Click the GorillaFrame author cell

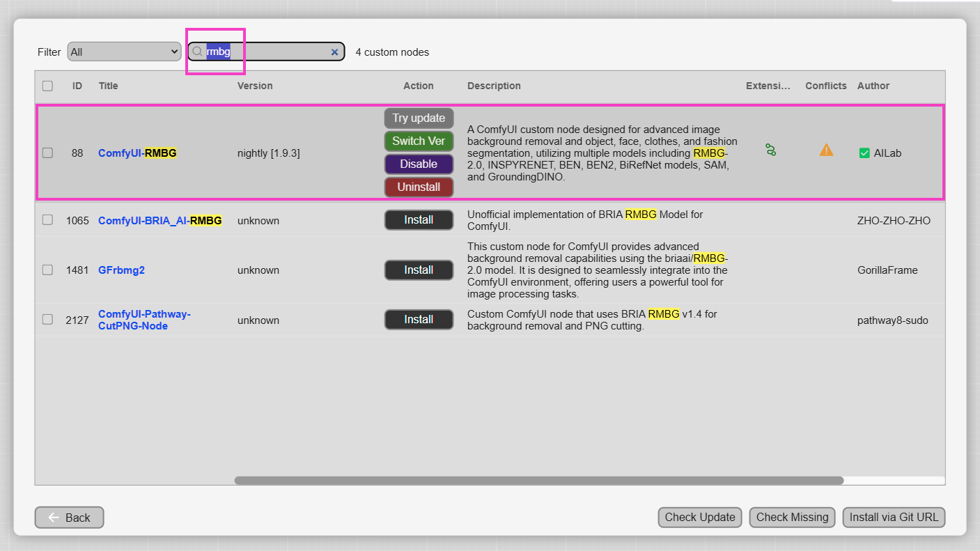(x=887, y=270)
